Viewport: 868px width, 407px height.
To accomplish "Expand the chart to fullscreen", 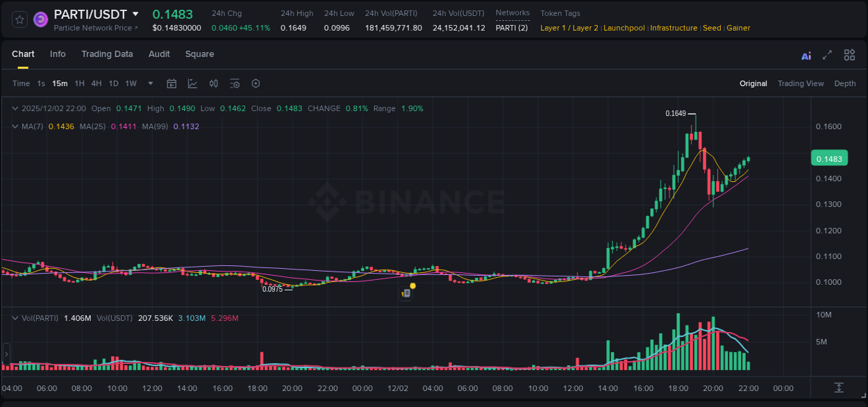I will point(827,54).
